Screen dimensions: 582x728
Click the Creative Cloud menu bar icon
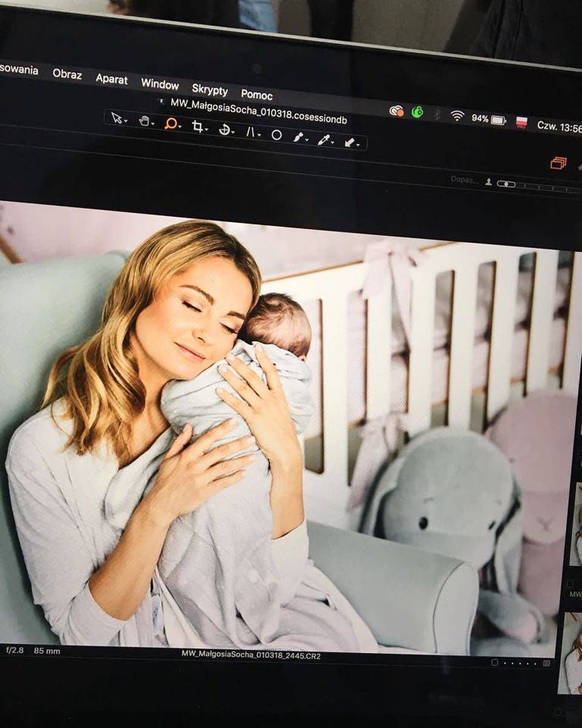(396, 110)
